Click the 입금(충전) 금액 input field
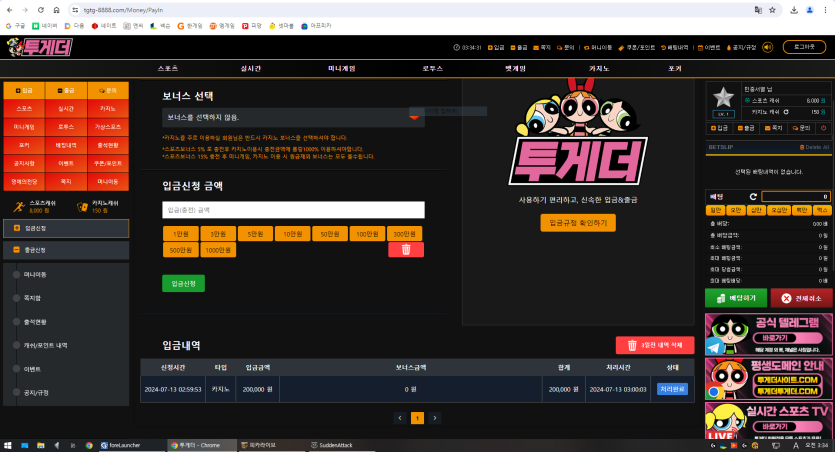Image resolution: width=835 pixels, height=452 pixels. [293, 210]
